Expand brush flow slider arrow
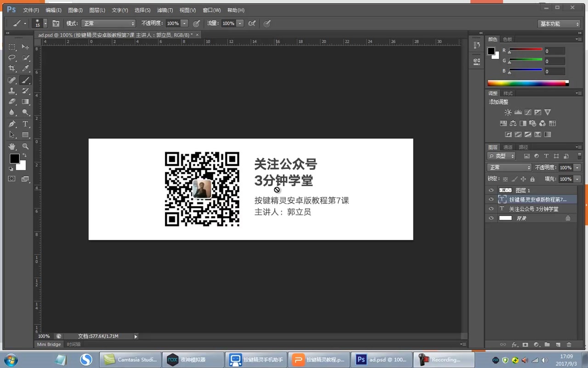Screen dimensions: 588x368 (x=240, y=23)
